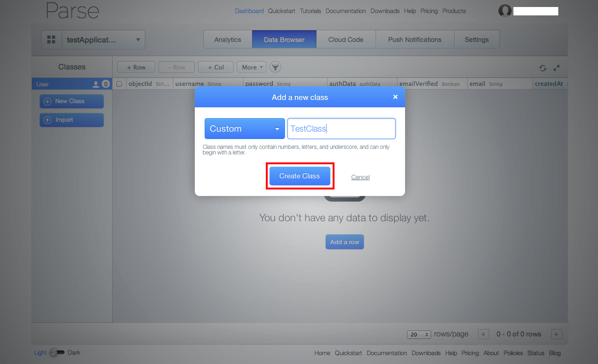Click the apps grid icon
The height and width of the screenshot is (364, 598).
click(51, 40)
